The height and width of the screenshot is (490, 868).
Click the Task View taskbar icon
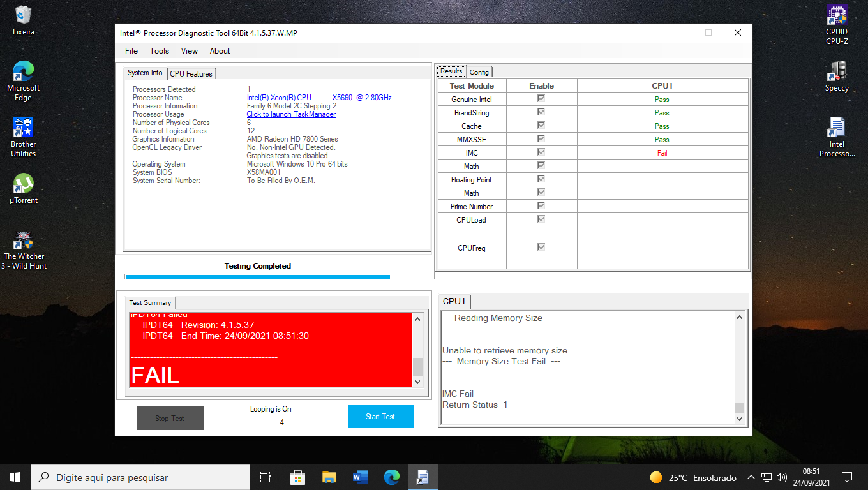tap(266, 477)
